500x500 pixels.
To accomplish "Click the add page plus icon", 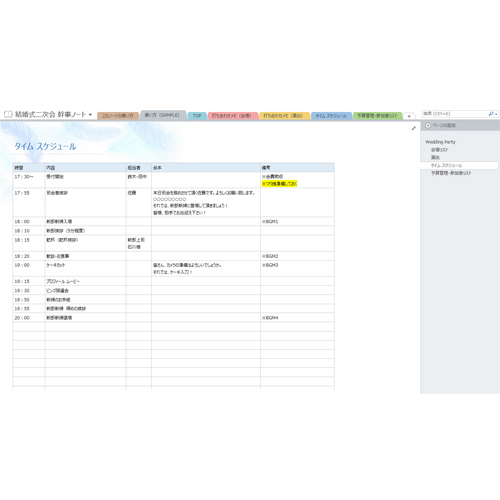I will click(428, 125).
